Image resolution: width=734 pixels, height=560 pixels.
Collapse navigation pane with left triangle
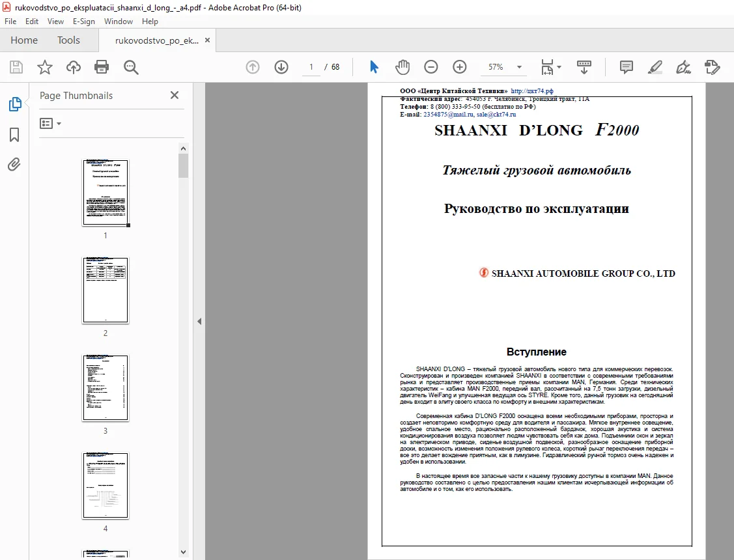coord(199,322)
